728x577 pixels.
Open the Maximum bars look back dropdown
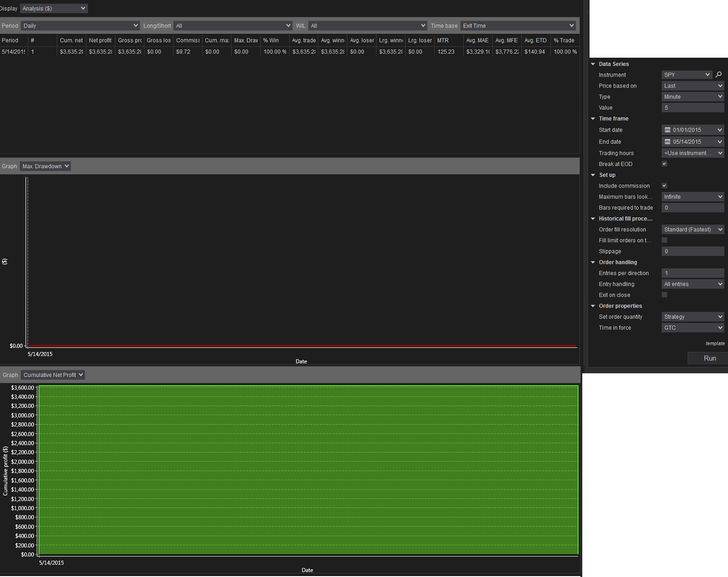[x=693, y=197]
